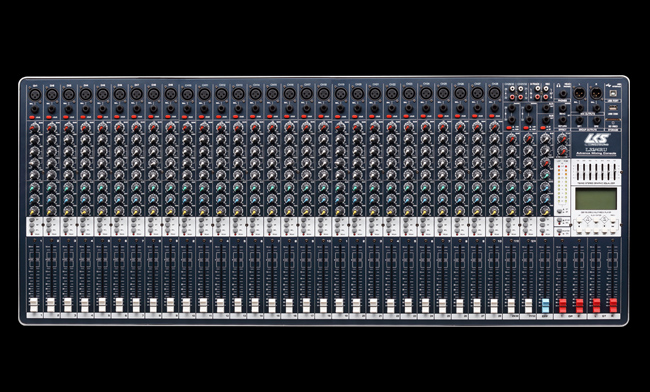
Task: Click the right main XLR output connector
Action: (x=596, y=93)
